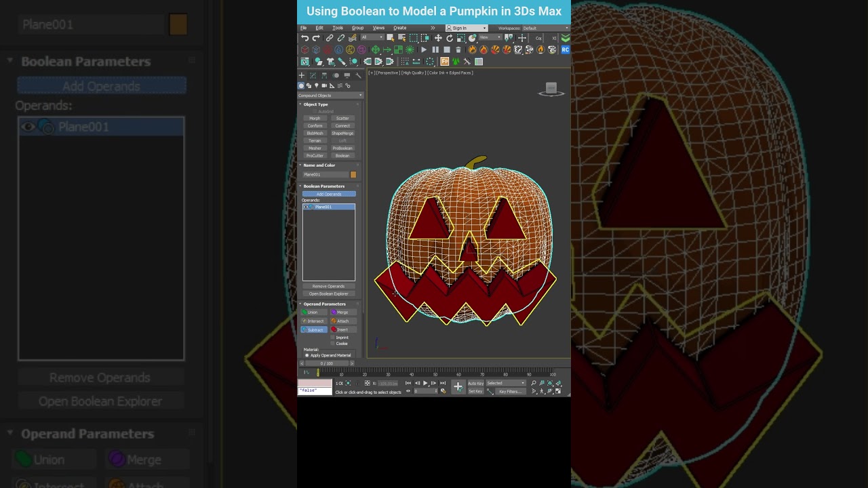
Task: Switch to Cameras category icon
Action: pyautogui.click(x=324, y=85)
